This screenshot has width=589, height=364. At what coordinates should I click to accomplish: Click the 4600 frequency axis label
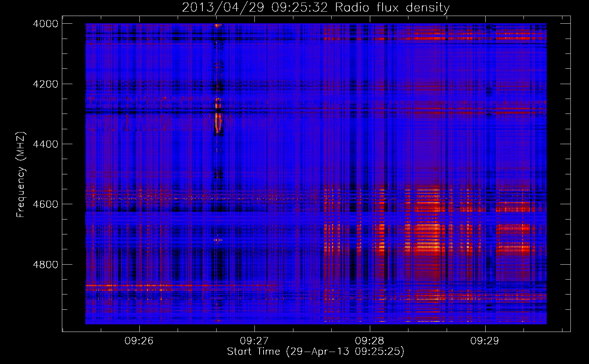[46, 204]
